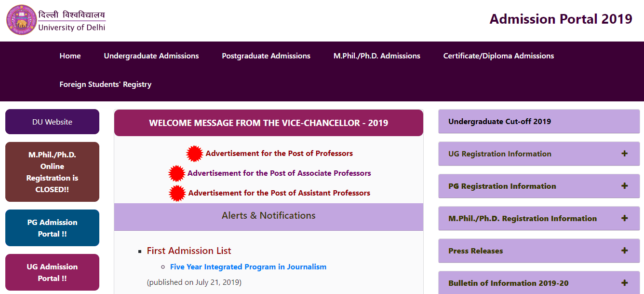Expand Bulletin of Information 2019-20
The width and height of the screenshot is (644, 294).
(x=624, y=283)
